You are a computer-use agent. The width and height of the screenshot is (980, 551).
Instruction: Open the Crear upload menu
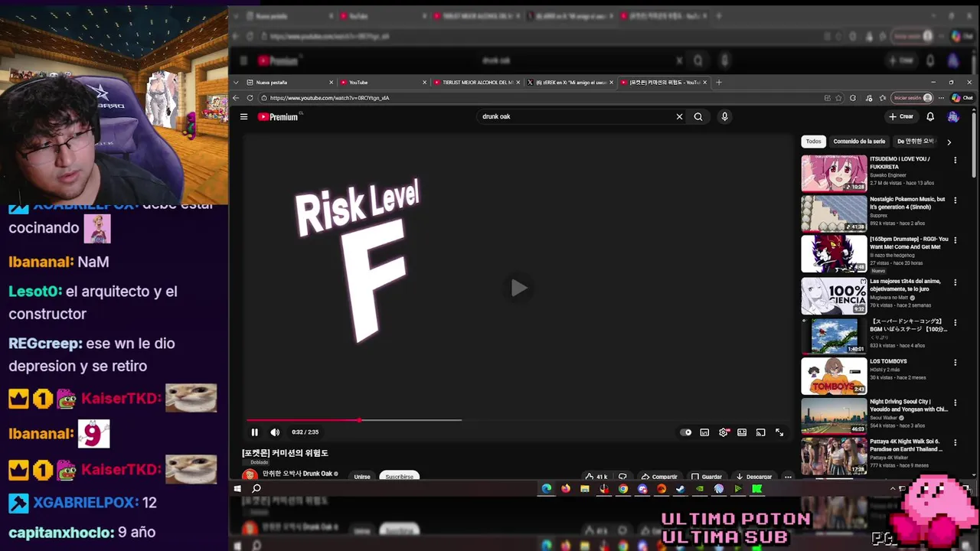[x=901, y=116]
